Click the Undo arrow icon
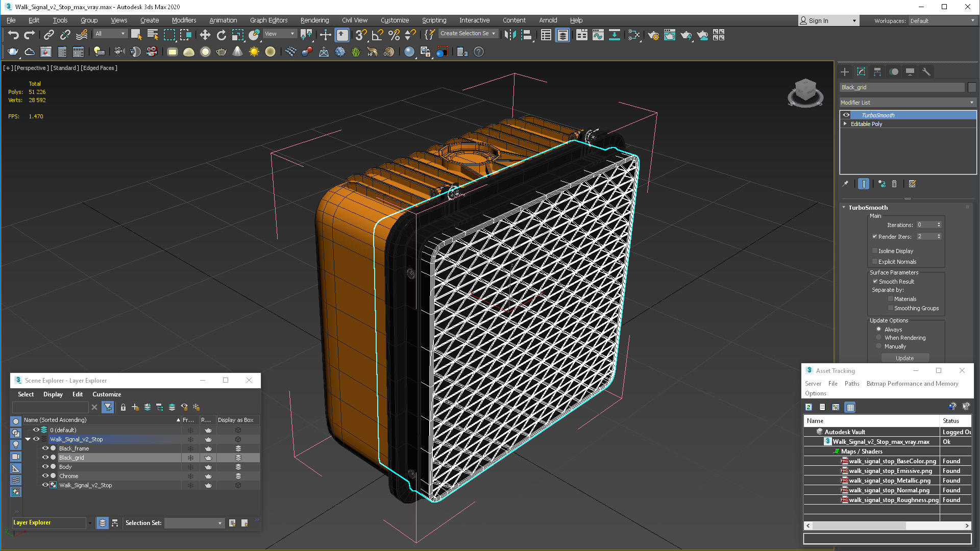980x551 pixels. click(13, 35)
